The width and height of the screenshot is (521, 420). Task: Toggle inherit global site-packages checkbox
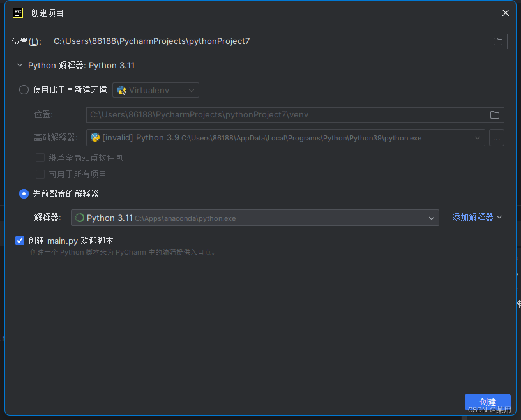(40, 158)
